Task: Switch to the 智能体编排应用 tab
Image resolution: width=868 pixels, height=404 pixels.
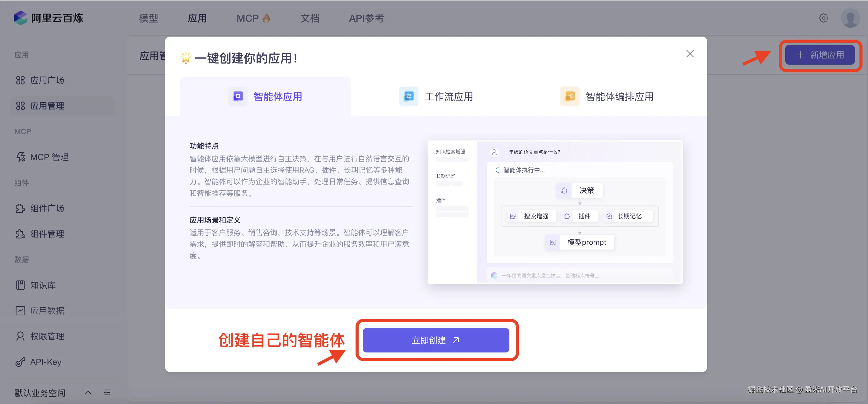Action: 606,97
